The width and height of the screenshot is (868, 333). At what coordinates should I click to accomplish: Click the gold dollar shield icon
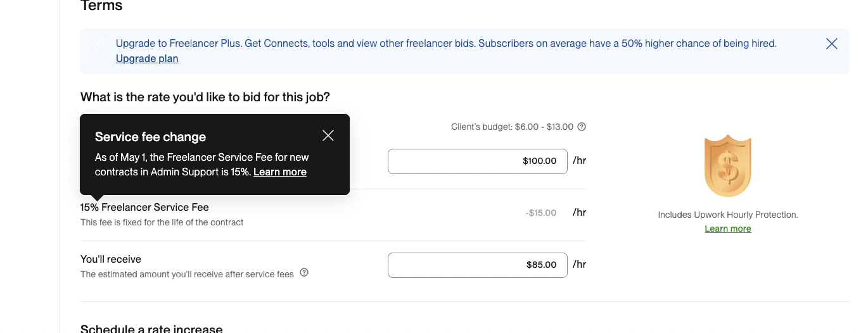click(x=727, y=166)
